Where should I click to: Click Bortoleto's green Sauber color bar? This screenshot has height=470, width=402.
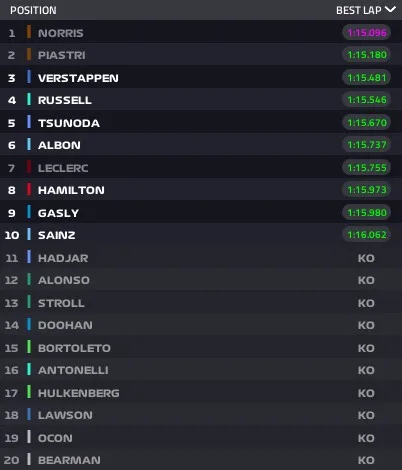point(29,347)
